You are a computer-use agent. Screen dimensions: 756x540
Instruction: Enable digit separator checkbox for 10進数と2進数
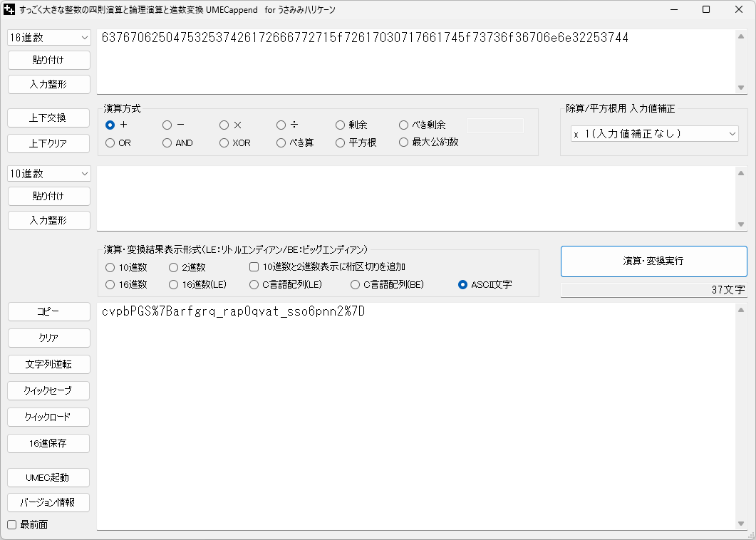(x=254, y=267)
